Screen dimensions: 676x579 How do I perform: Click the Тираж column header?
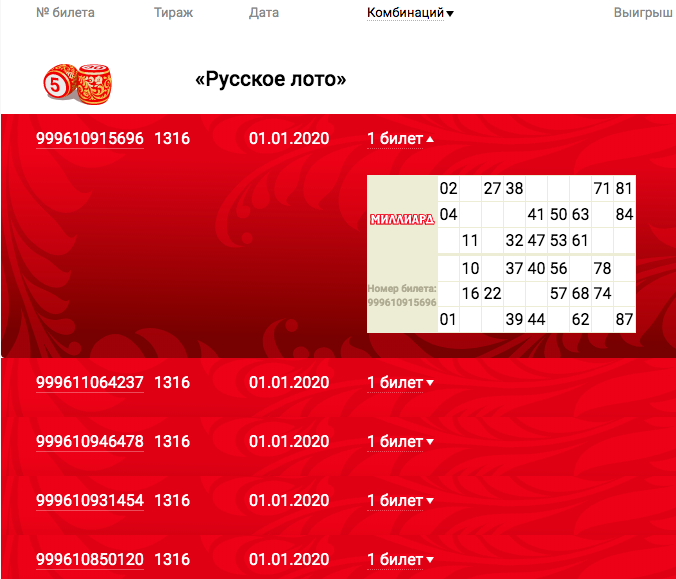(173, 13)
